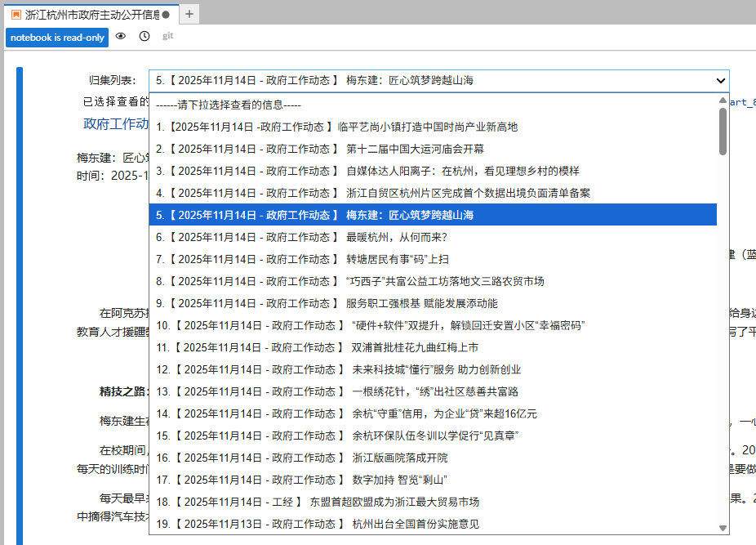The width and height of the screenshot is (756, 545).
Task: Choose item 15 余杭环保队伍冬训
Action: click(433, 436)
